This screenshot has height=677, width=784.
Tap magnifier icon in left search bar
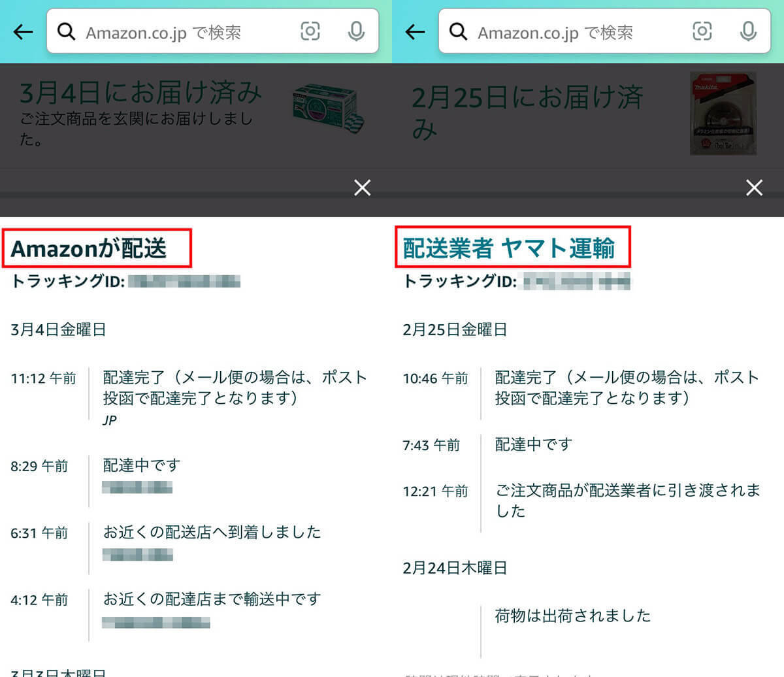click(x=66, y=31)
